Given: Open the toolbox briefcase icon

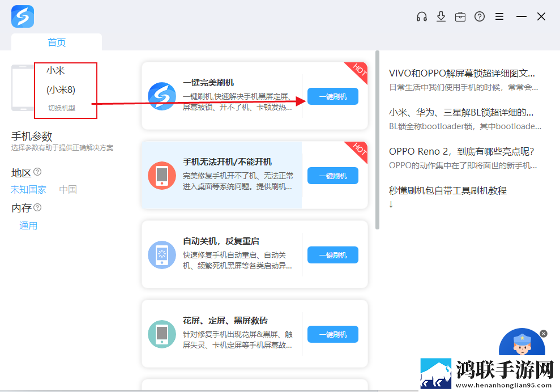Looking at the screenshot, I should 460,16.
